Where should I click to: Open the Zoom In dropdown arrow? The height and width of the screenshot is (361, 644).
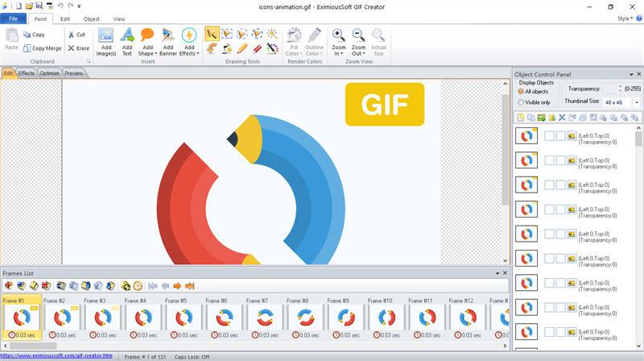coord(341,53)
